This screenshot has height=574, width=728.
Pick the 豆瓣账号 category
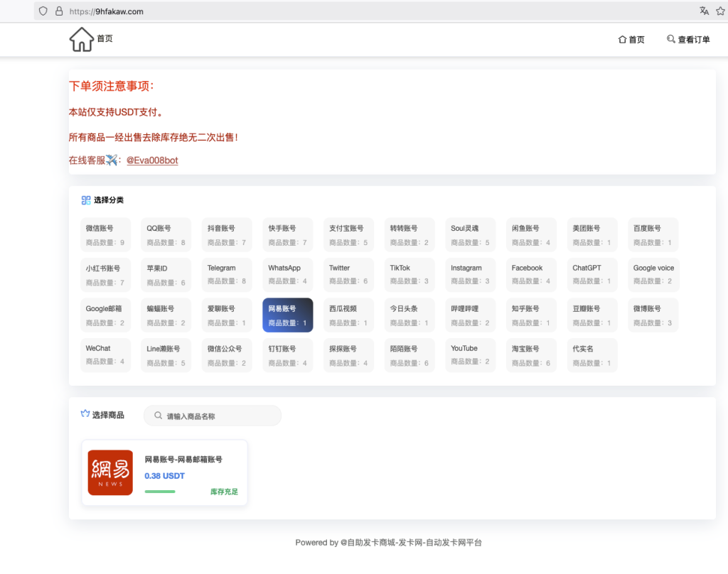(x=592, y=315)
